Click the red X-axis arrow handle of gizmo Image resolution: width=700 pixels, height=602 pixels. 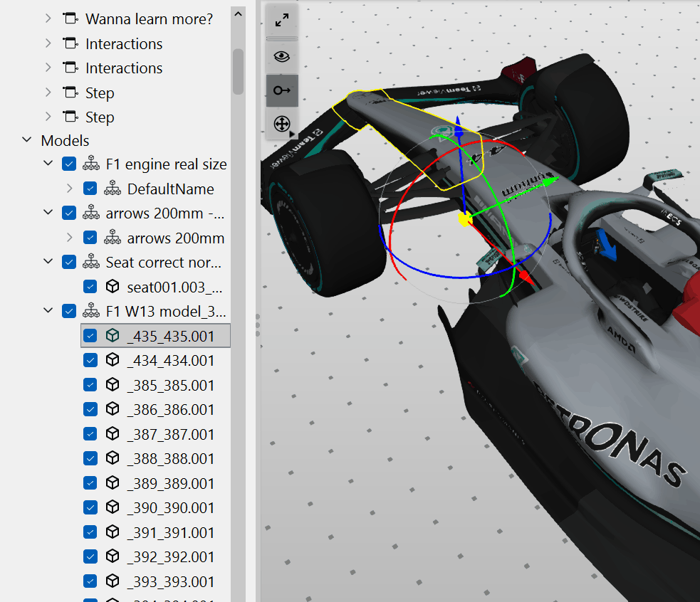tap(527, 278)
